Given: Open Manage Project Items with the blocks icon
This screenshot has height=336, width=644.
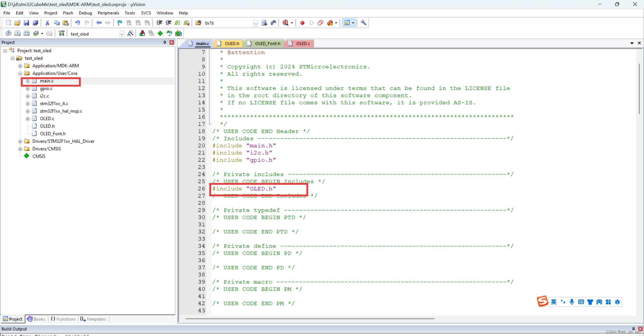Looking at the screenshot, I should coord(142,33).
